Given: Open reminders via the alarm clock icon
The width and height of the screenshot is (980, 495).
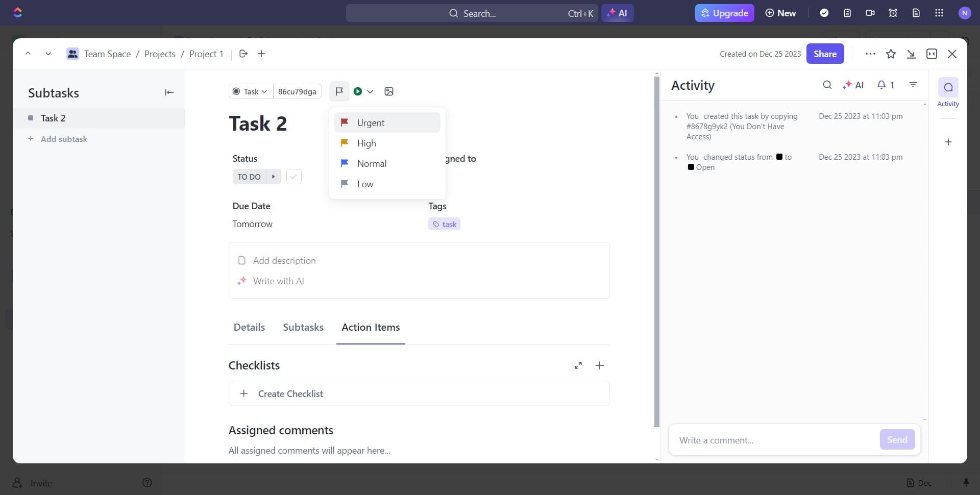Looking at the screenshot, I should coord(893,13).
